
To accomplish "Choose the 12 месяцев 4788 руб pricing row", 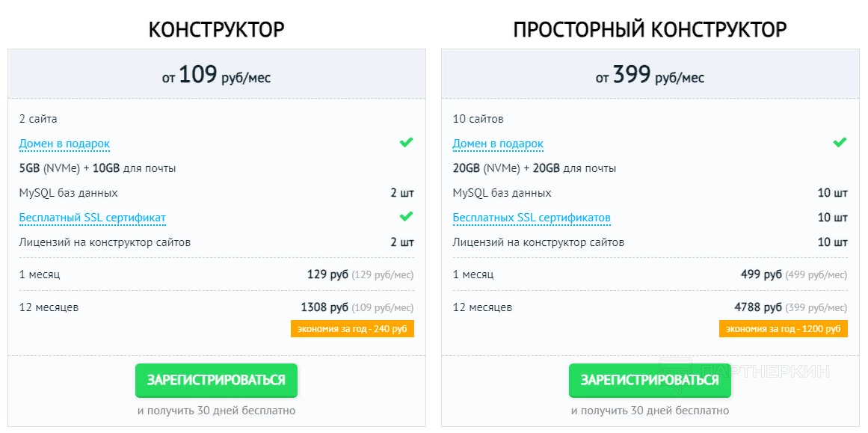I will coord(650,307).
